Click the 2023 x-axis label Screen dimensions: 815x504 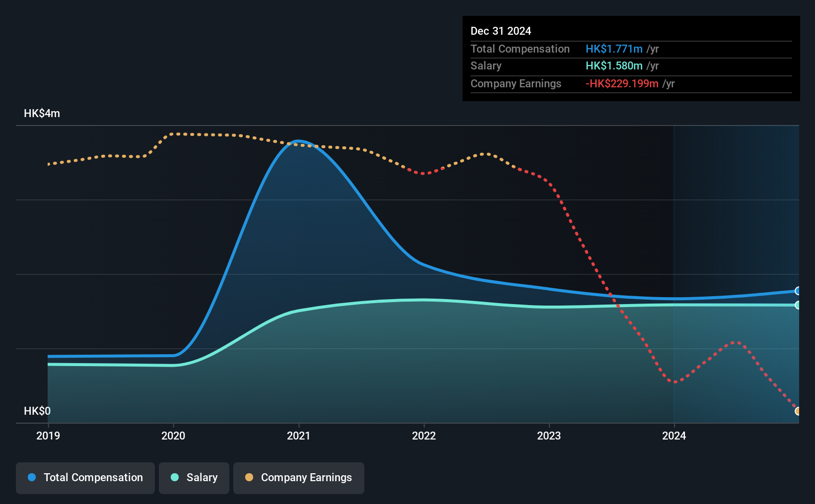coord(549,436)
